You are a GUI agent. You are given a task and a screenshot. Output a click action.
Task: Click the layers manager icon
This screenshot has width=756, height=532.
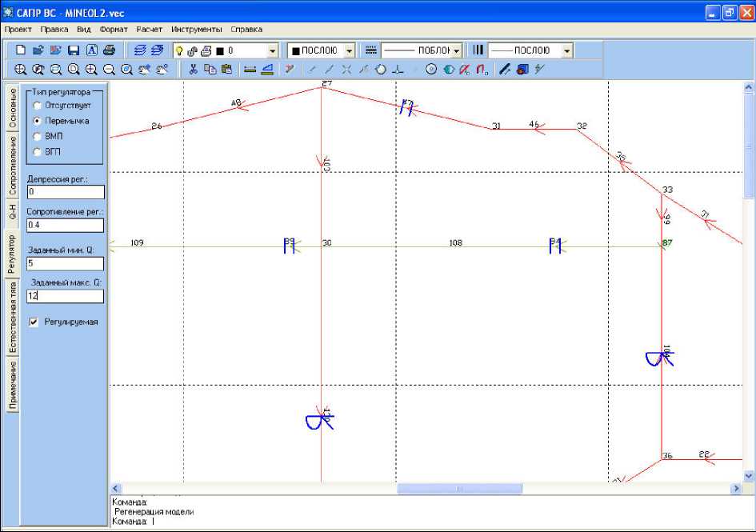pos(139,50)
